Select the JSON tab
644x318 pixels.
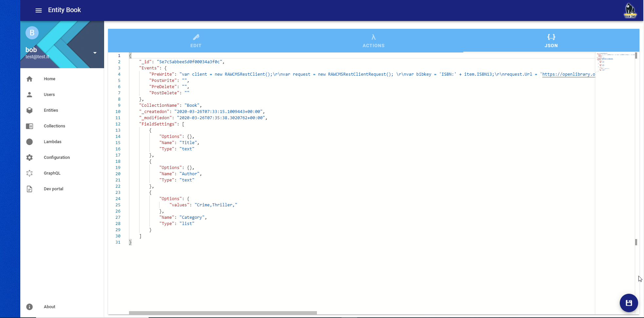(551, 41)
